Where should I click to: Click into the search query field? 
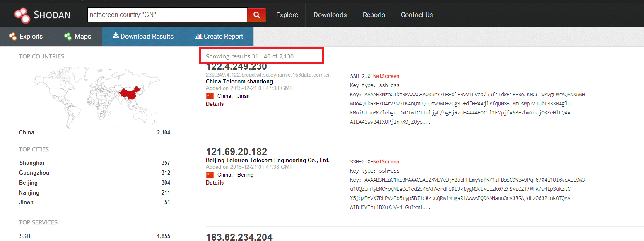click(x=167, y=15)
